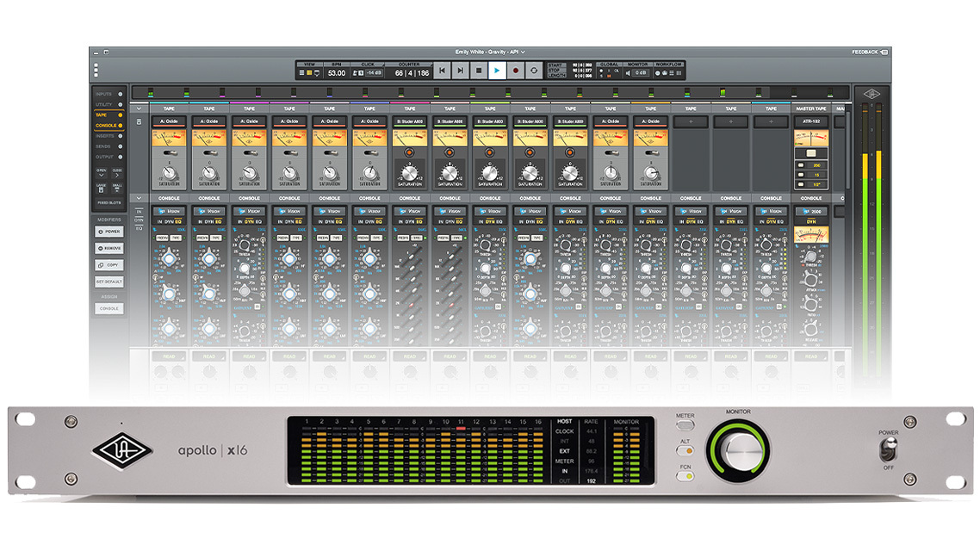
Task: Toggle SENDS section visibility in sidebar
Action: pyautogui.click(x=121, y=146)
